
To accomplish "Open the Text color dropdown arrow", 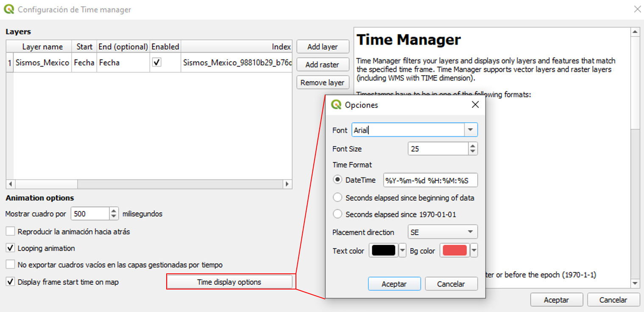I will point(403,251).
